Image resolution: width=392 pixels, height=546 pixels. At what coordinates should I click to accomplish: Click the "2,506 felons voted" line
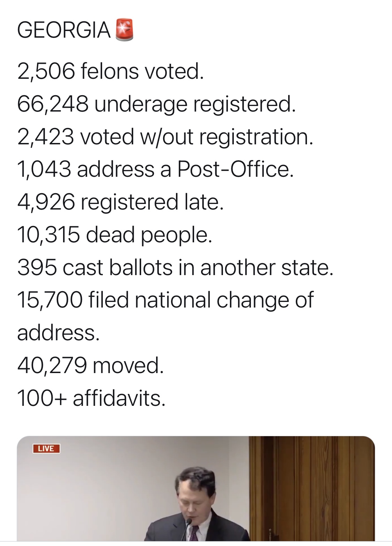110,71
